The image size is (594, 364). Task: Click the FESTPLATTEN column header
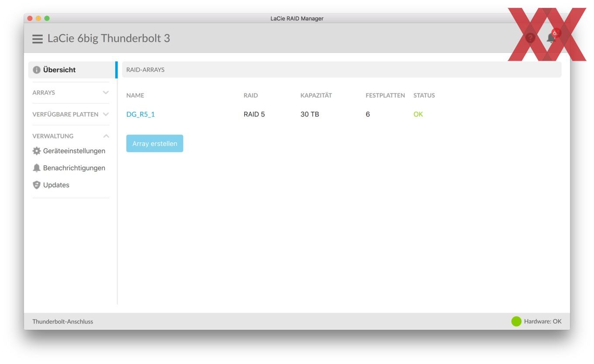385,95
